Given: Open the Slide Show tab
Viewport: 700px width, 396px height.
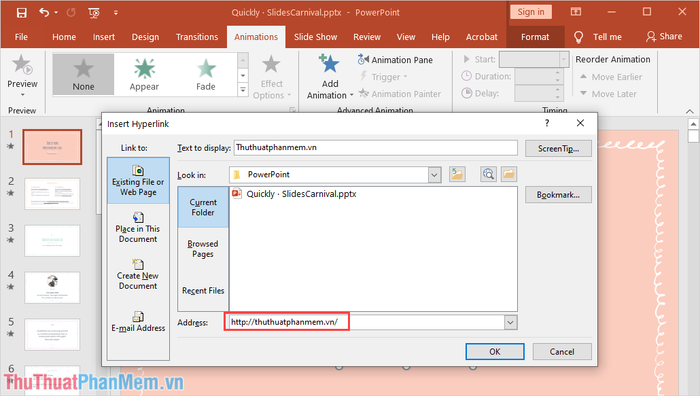Looking at the screenshot, I should [x=316, y=37].
